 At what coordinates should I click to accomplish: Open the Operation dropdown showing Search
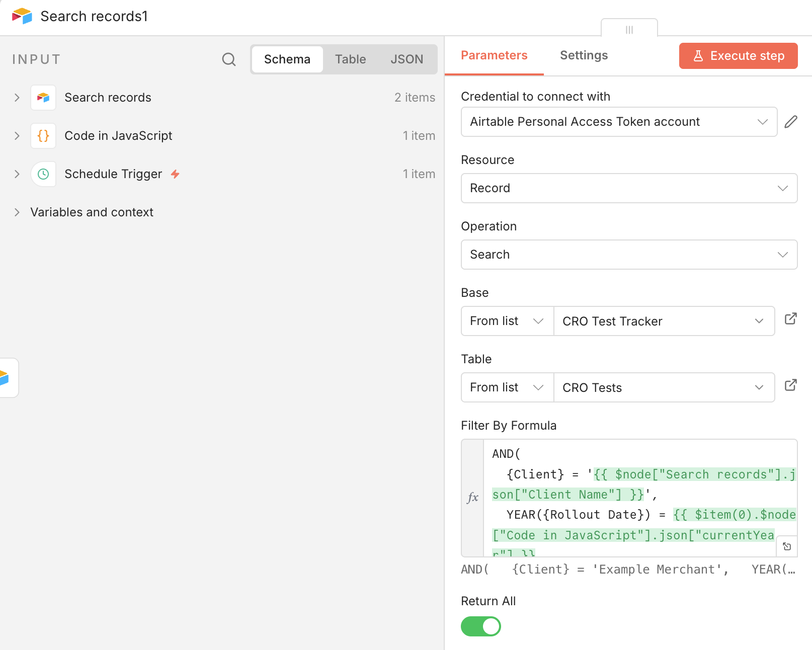tap(629, 255)
